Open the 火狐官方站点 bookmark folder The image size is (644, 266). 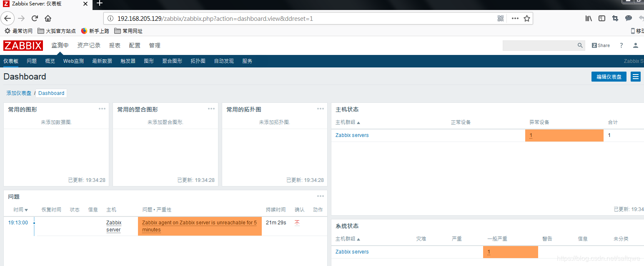(x=57, y=31)
